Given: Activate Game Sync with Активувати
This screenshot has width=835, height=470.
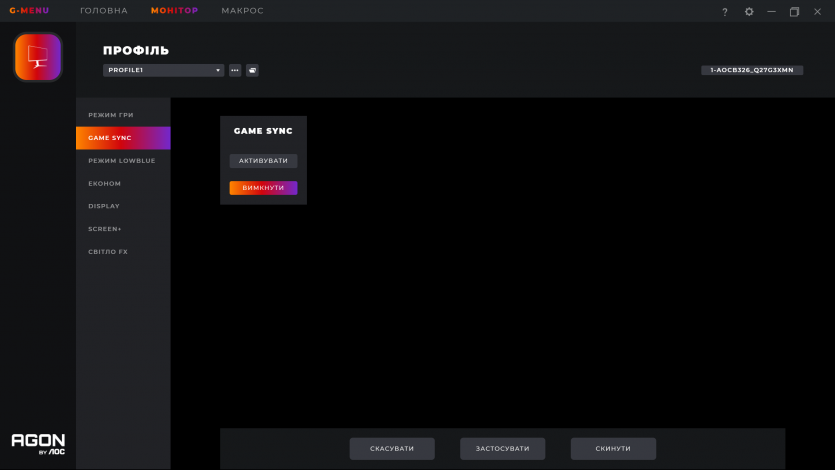Looking at the screenshot, I should [x=263, y=161].
